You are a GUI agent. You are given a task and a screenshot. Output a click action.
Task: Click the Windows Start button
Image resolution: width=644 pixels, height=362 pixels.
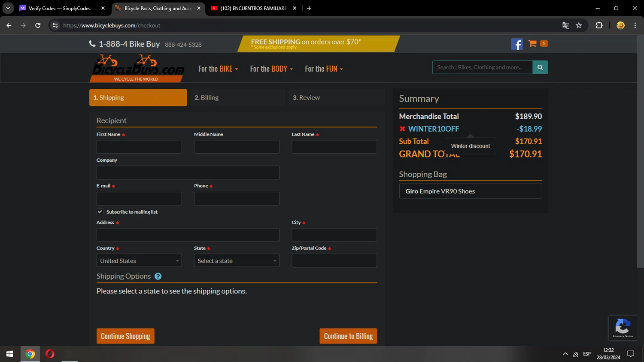click(x=9, y=354)
